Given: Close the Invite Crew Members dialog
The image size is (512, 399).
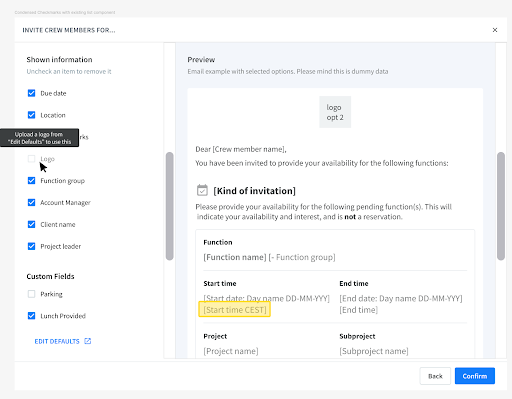Looking at the screenshot, I should [495, 30].
